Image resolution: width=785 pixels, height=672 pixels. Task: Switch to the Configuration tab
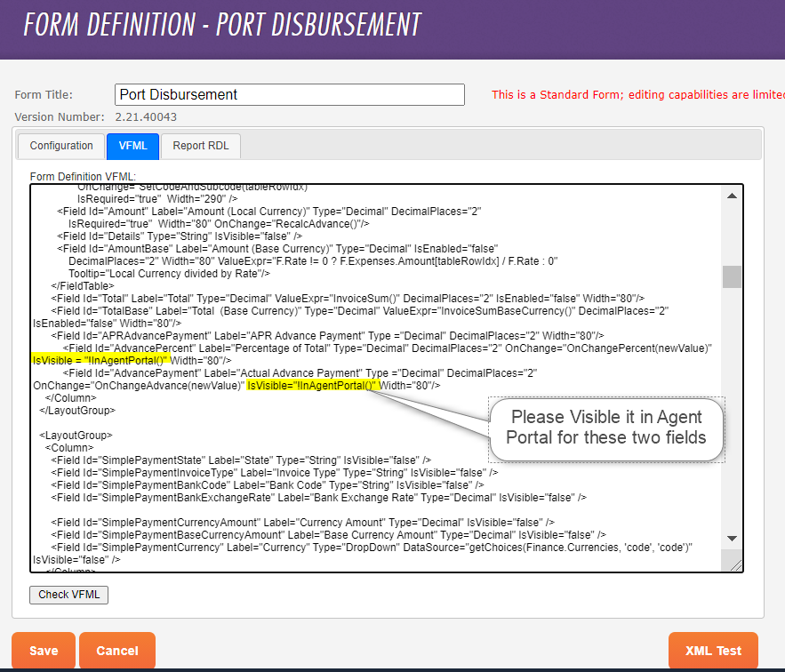[x=60, y=146]
